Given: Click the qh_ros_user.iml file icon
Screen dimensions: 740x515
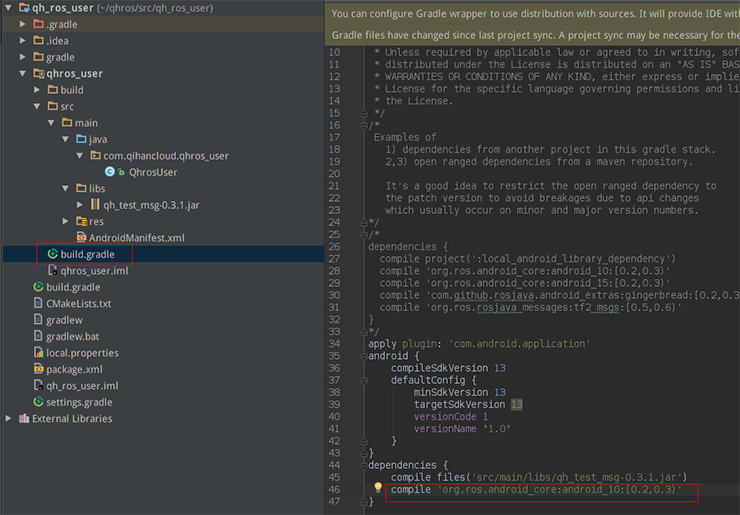Looking at the screenshot, I should pos(39,385).
